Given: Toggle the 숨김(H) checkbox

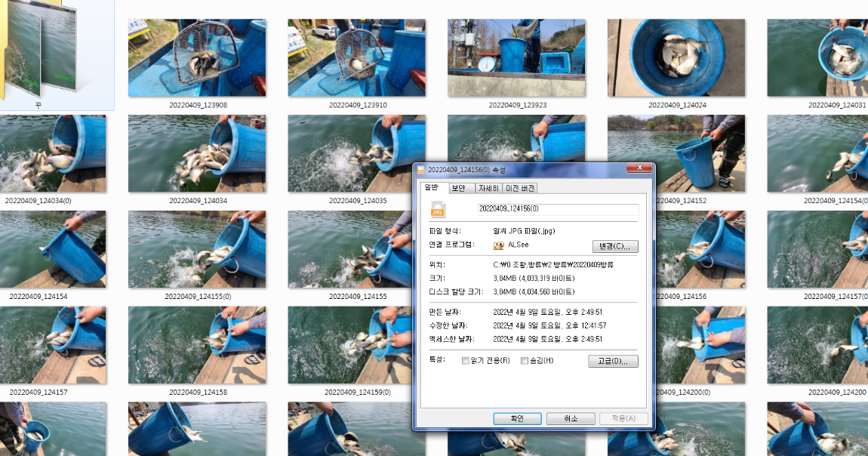Looking at the screenshot, I should point(525,360).
